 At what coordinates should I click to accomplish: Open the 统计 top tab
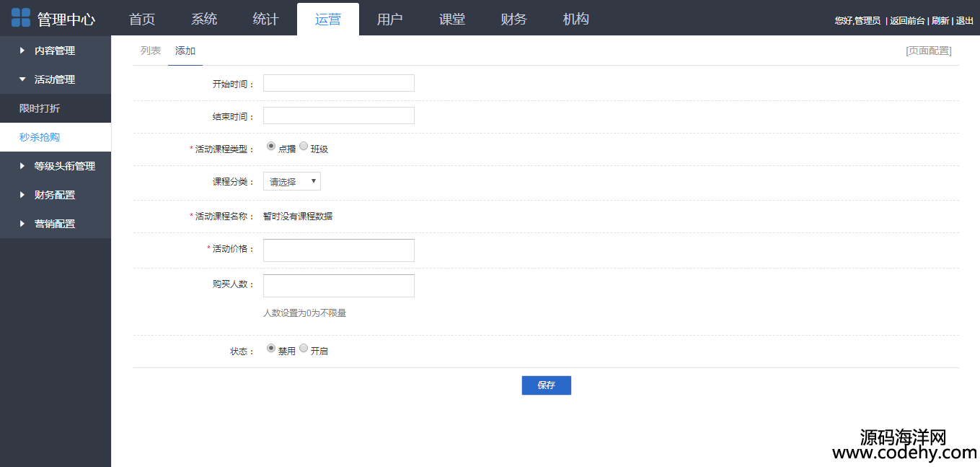click(266, 19)
